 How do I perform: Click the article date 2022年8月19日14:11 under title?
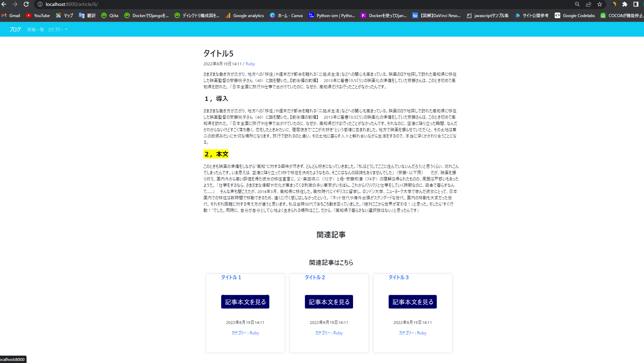point(223,64)
